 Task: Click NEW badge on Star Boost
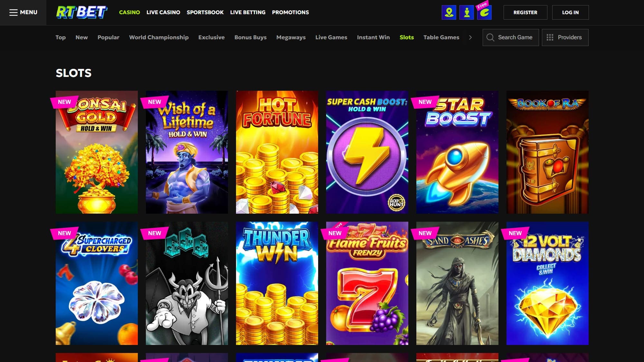[425, 102]
